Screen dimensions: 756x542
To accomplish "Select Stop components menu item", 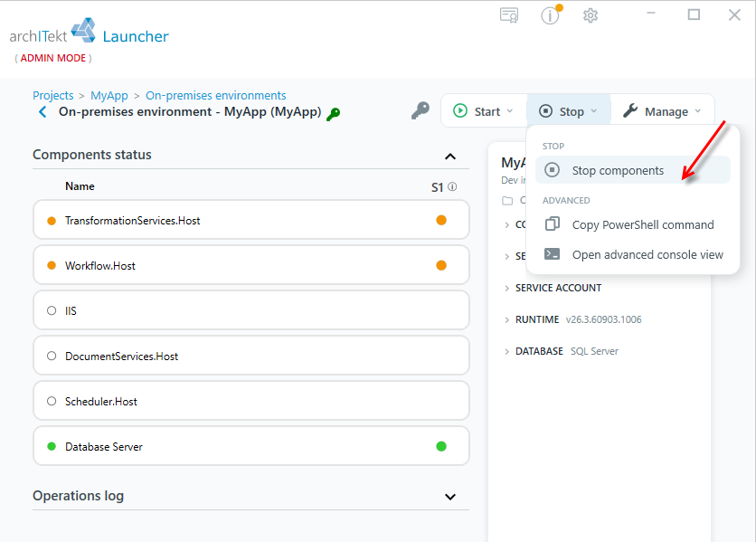I will point(633,170).
